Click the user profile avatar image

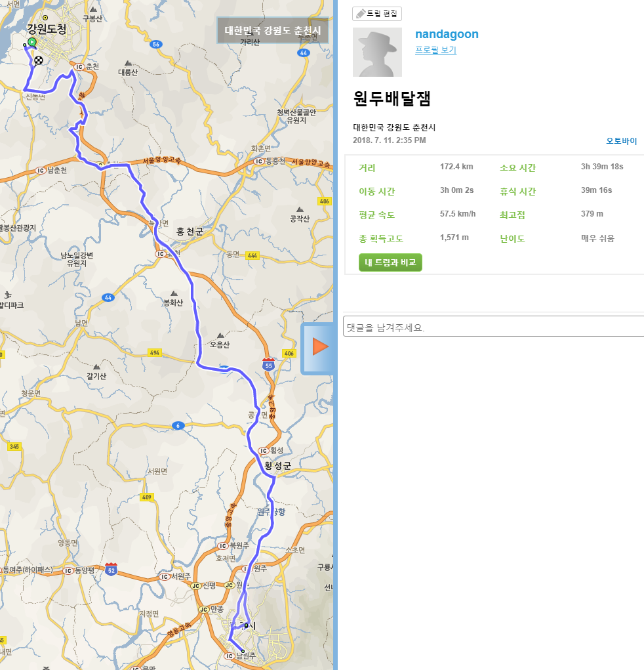377,52
